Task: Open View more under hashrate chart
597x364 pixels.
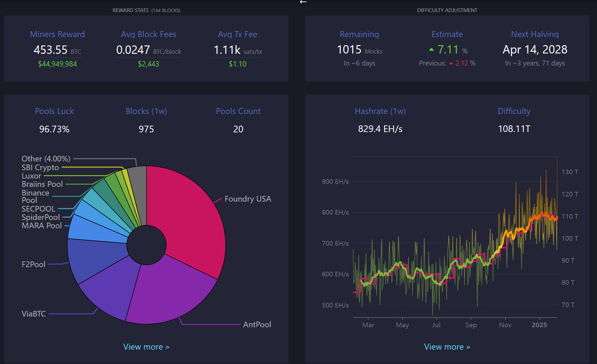Action: pyautogui.click(x=447, y=347)
